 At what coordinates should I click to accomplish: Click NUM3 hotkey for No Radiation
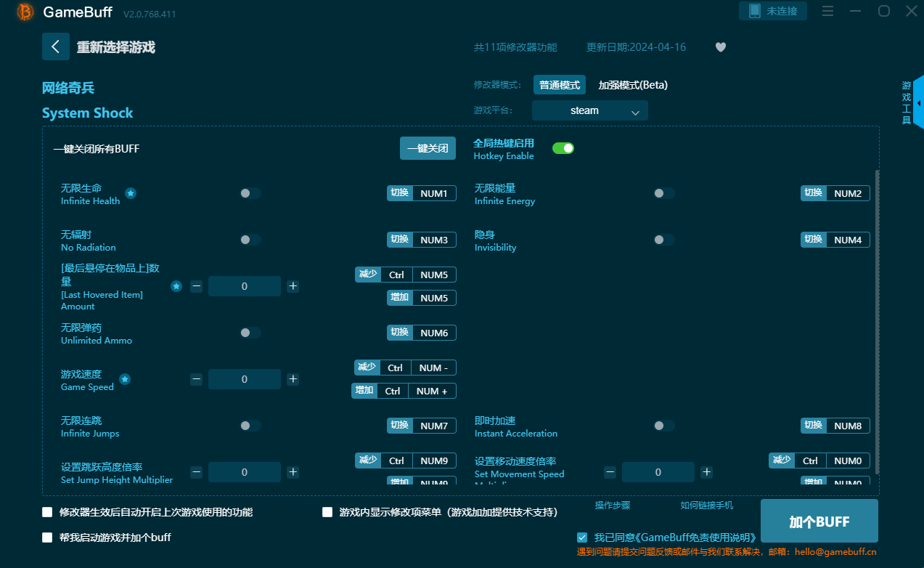point(434,240)
